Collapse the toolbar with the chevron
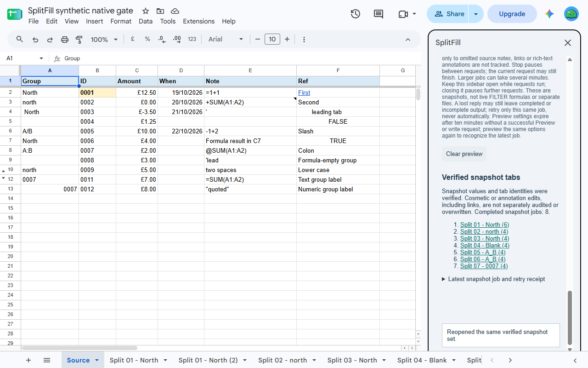588x368 pixels. 408,40
